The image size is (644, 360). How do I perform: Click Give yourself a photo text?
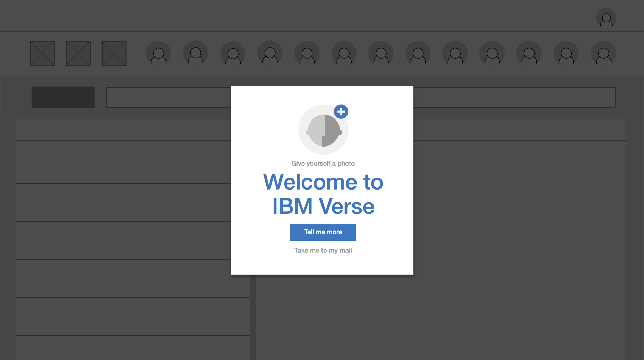323,164
